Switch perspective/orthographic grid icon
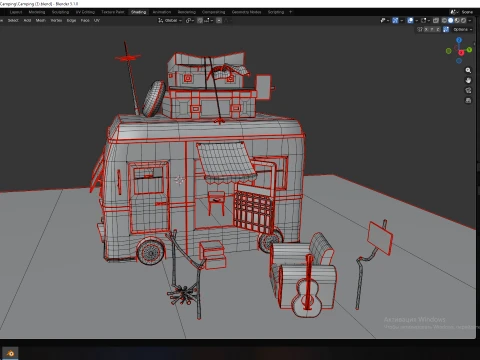This screenshot has height=360, width=480. (468, 100)
